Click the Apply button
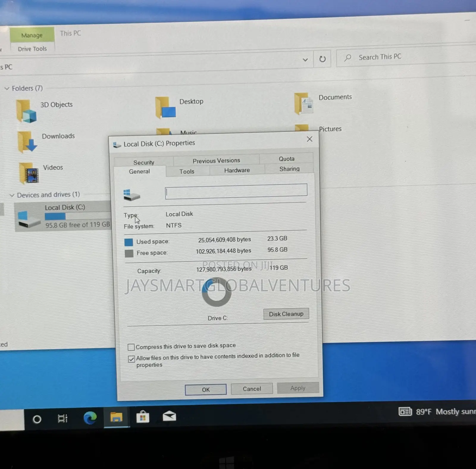The width and height of the screenshot is (476, 469). click(298, 388)
